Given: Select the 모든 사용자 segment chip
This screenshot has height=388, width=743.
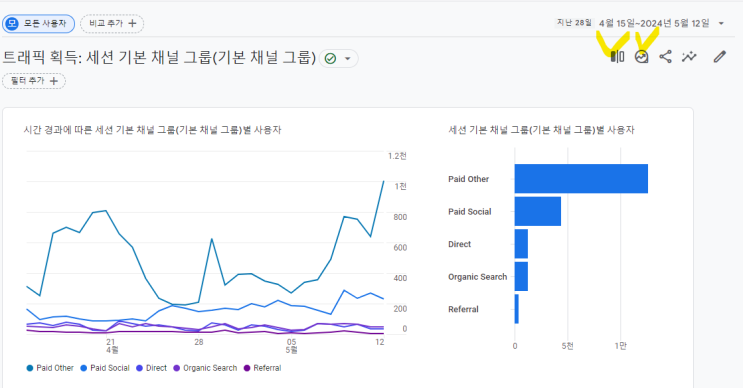Looking at the screenshot, I should click(38, 24).
